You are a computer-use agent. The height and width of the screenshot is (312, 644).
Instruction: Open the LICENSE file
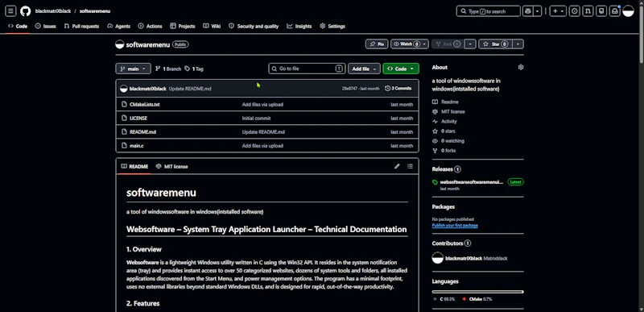click(x=138, y=118)
